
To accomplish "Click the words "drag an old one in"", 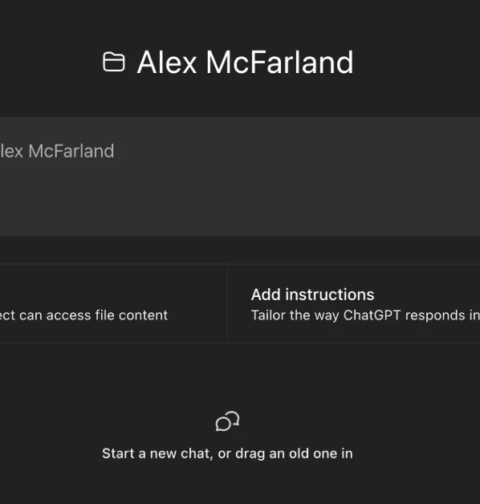I will click(294, 454).
